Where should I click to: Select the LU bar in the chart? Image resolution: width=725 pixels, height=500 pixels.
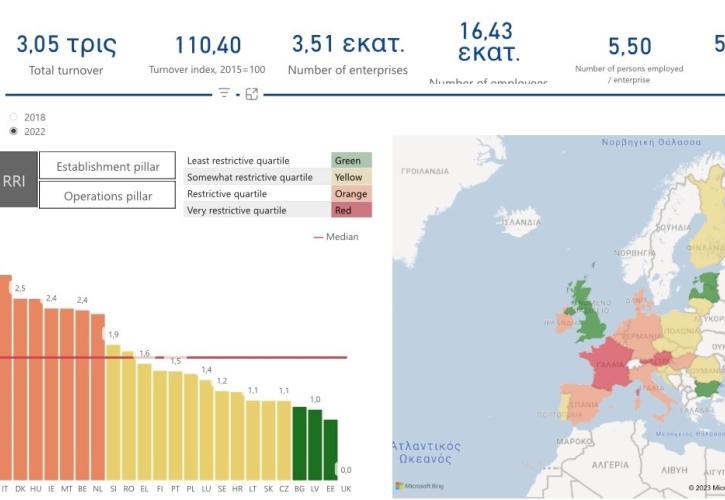pos(206,430)
